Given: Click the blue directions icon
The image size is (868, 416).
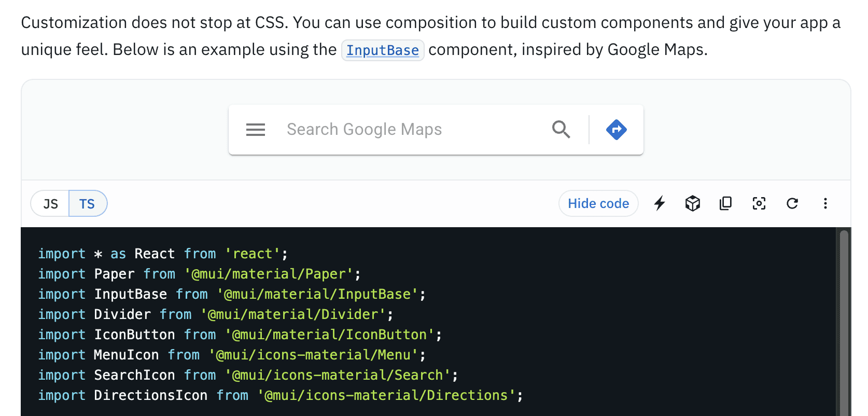Looking at the screenshot, I should 617,130.
